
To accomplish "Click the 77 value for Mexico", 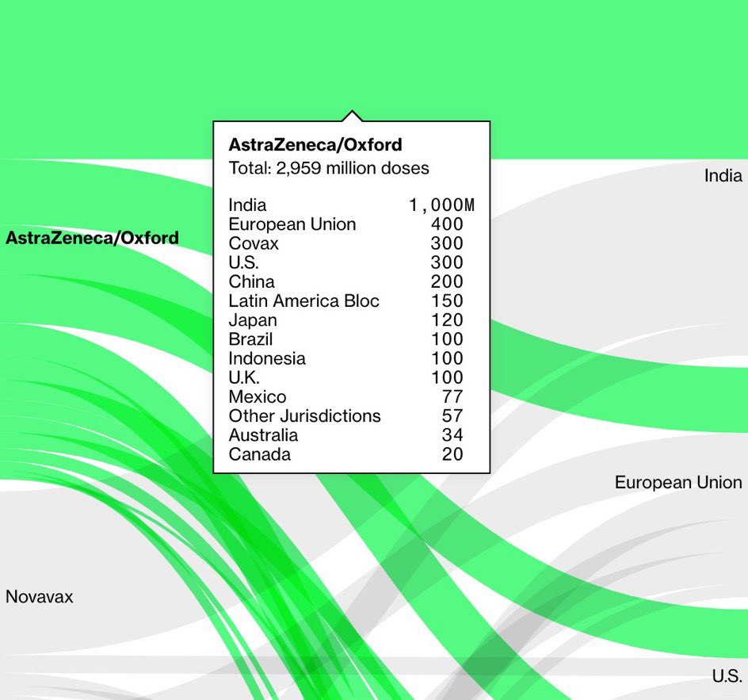I will (452, 396).
